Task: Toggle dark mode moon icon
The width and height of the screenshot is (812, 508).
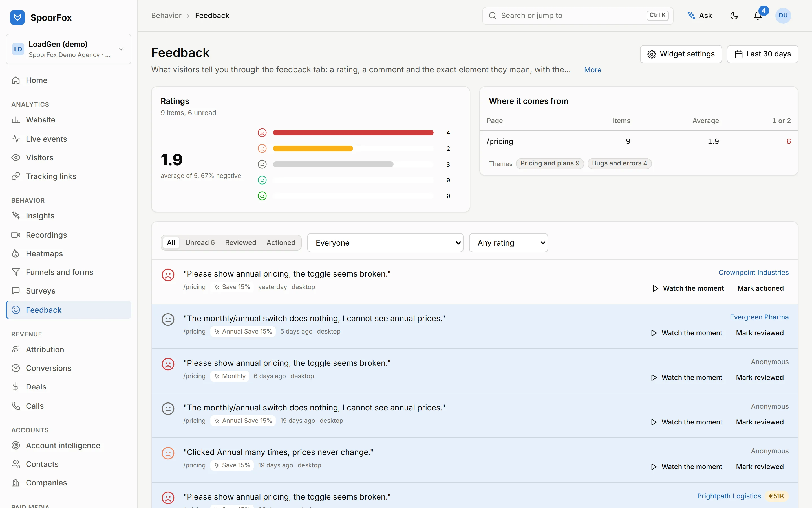Action: click(734, 16)
